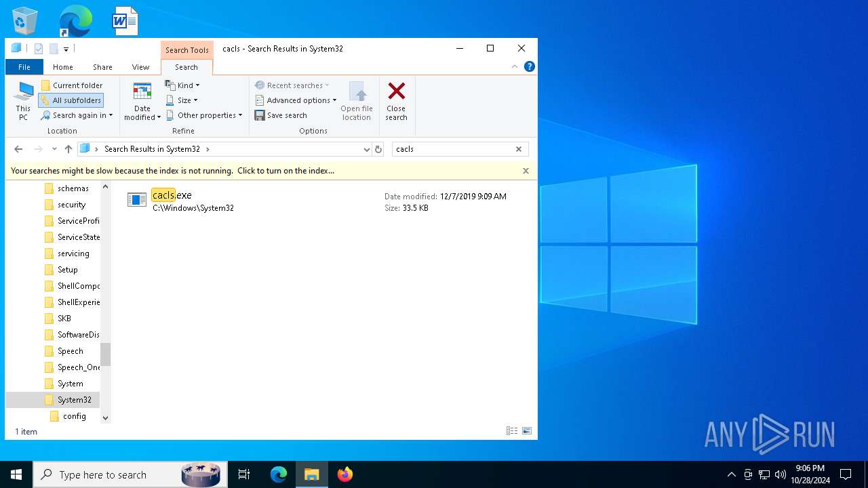Switch to the View tab
868x488 pixels.
click(141, 67)
